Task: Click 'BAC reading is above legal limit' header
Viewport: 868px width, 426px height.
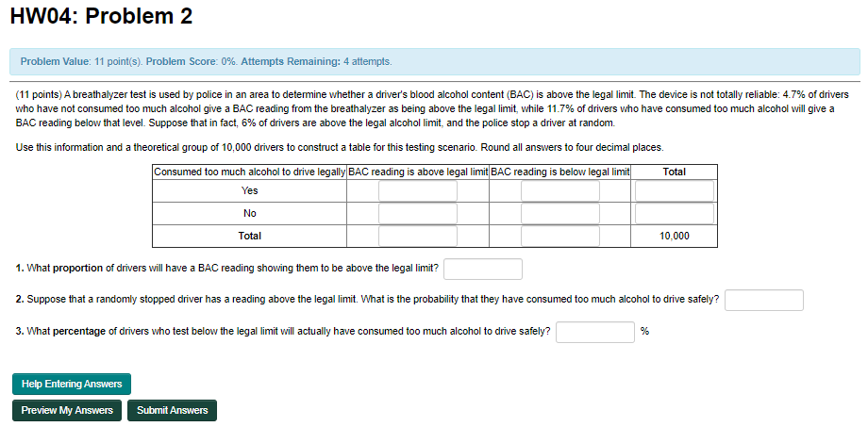Action: 418,172
